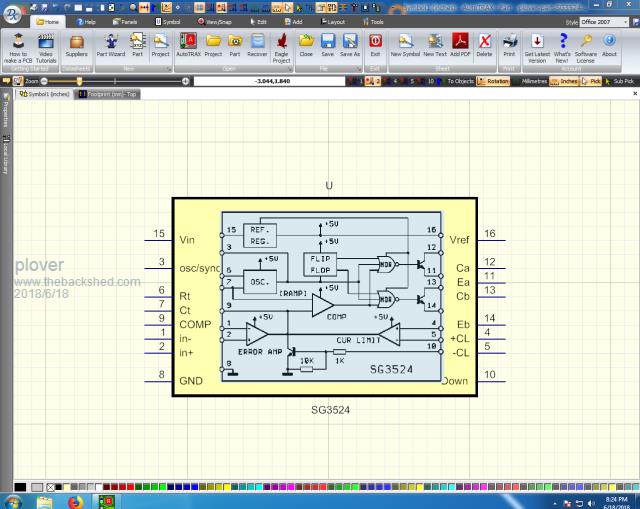Image resolution: width=640 pixels, height=509 pixels.
Task: Open the Video Tutorials icon
Action: (x=46, y=45)
